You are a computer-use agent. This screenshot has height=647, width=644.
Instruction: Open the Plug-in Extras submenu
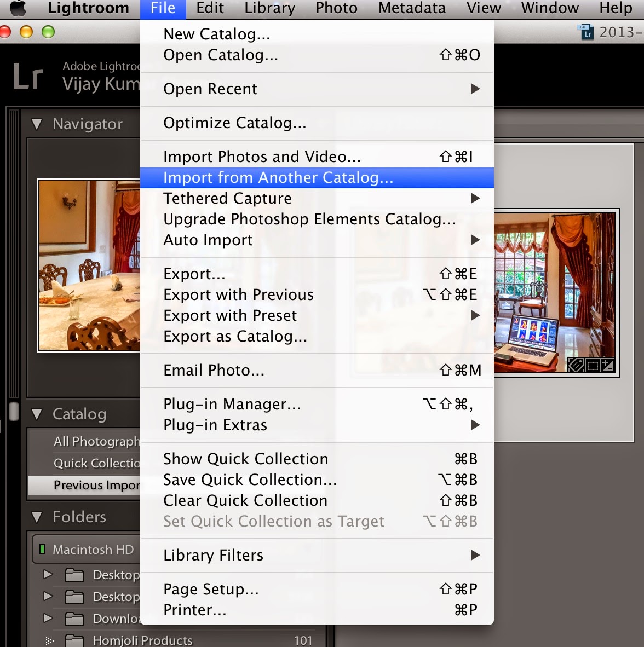tap(317, 425)
